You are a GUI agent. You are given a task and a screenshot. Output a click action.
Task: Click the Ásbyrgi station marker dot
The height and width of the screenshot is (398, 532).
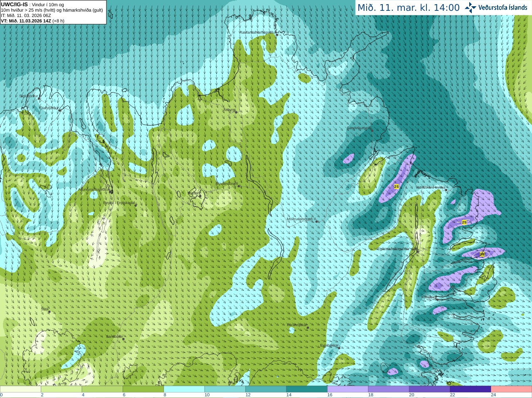[x=236, y=112]
